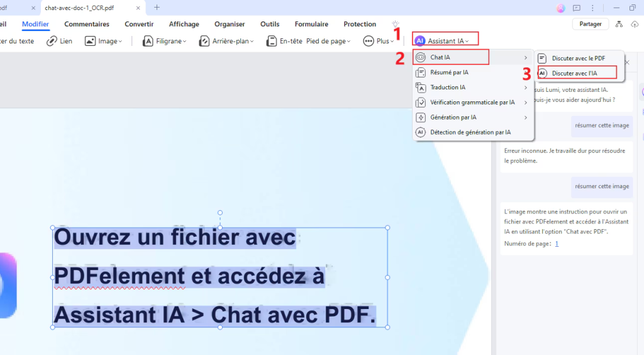This screenshot has height=355, width=644.
Task: Click the En-tête Pied de page icon
Action: 272,41
